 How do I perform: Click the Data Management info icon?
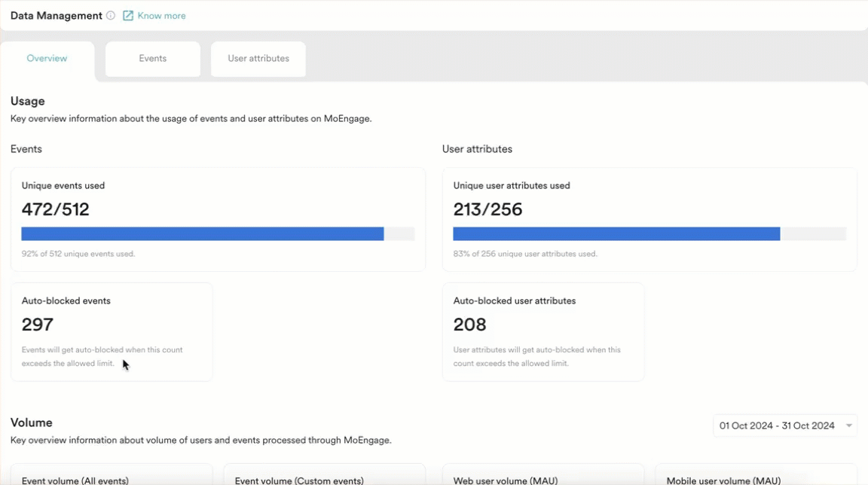click(x=111, y=16)
